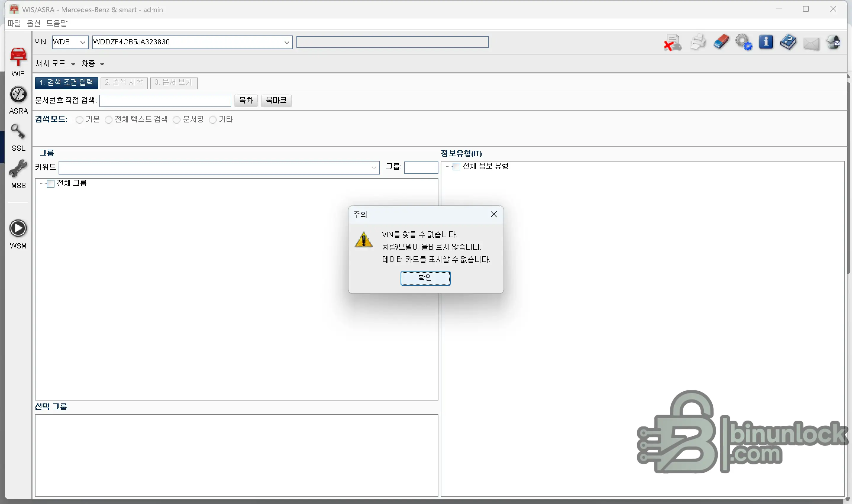Launch the WSM module
852x504 pixels.
(x=18, y=233)
